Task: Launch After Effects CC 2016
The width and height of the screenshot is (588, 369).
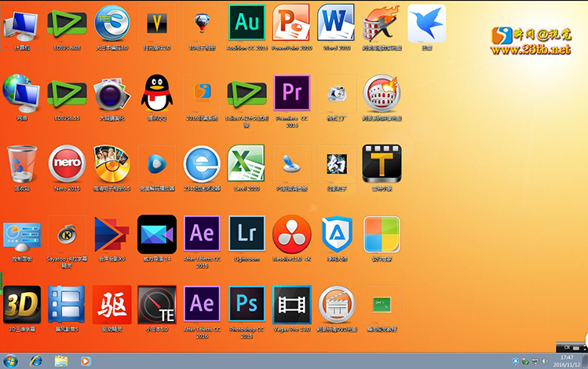Action: (x=202, y=304)
